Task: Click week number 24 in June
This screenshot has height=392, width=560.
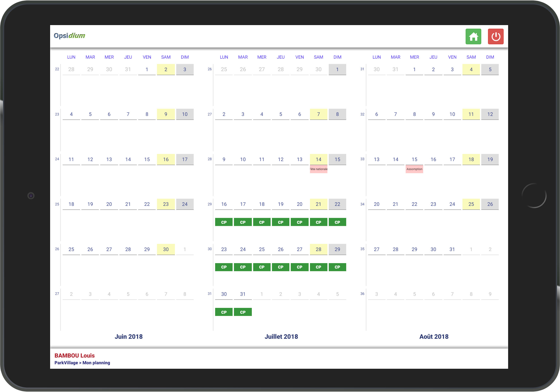Action: tap(57, 159)
